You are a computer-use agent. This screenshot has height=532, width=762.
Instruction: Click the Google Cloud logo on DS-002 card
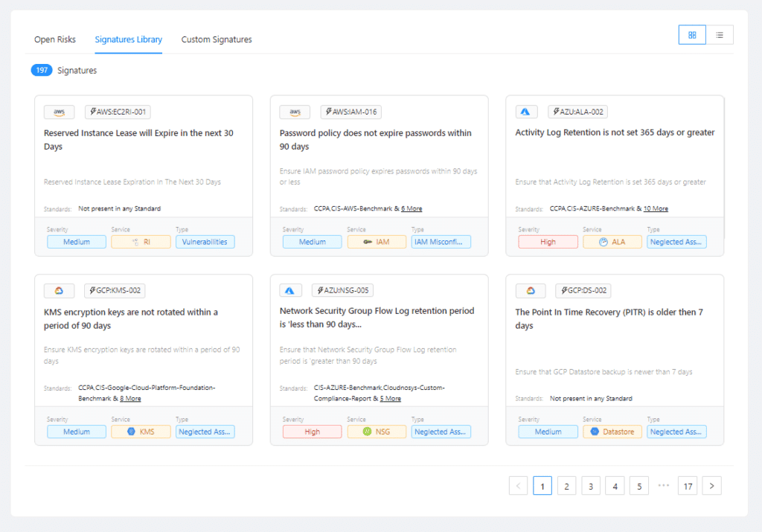coord(530,290)
